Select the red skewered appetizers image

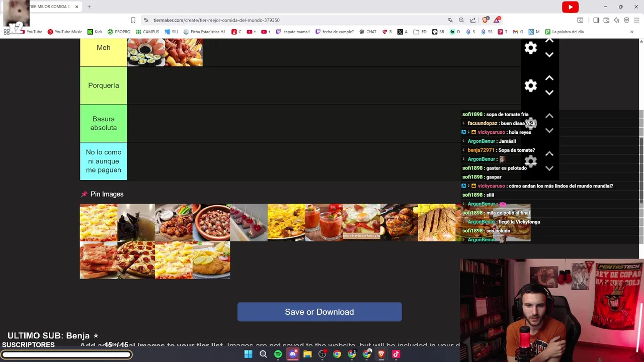249,222
